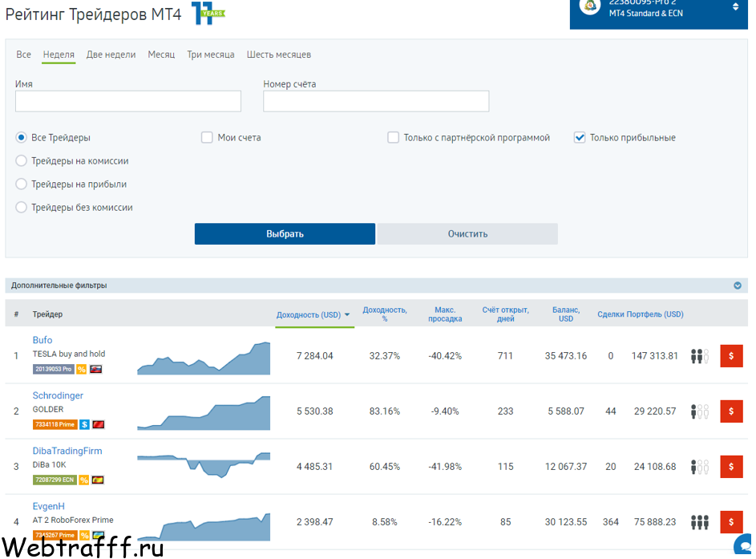
Task: Sort by 'Доходность, %' column header
Action: click(385, 314)
